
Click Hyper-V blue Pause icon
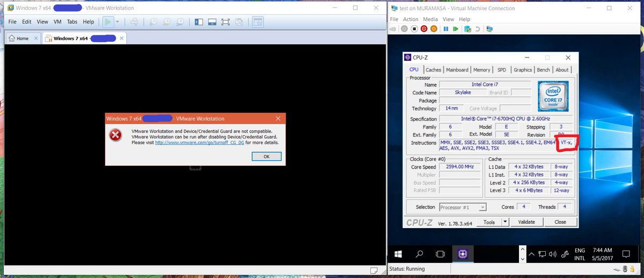point(446,29)
